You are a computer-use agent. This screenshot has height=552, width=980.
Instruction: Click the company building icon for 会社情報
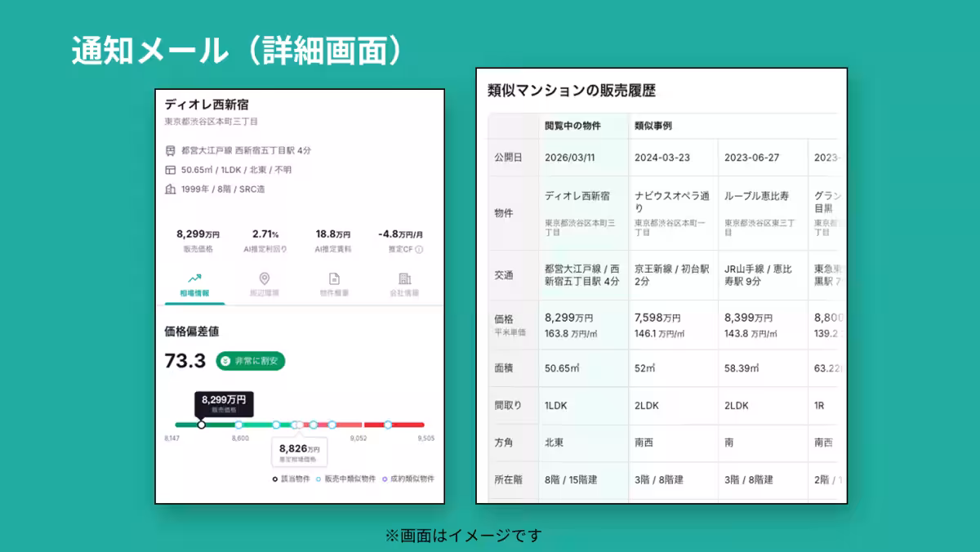tap(404, 278)
